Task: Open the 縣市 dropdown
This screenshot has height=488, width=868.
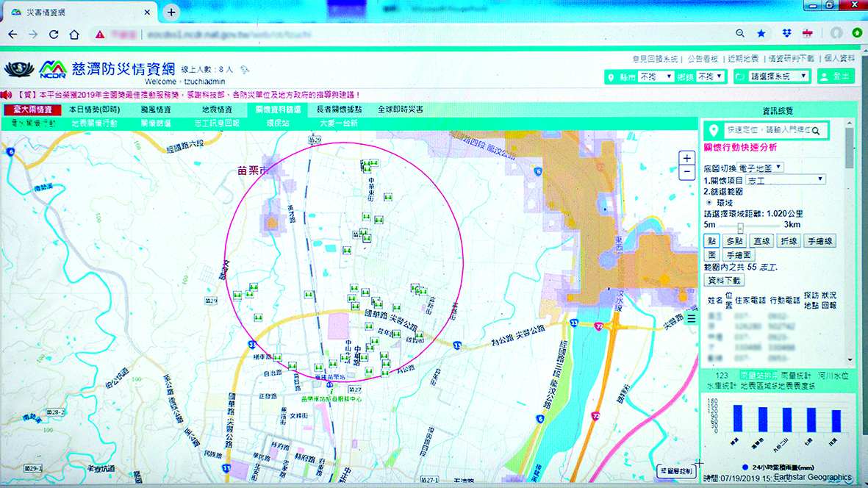Action: pyautogui.click(x=656, y=76)
